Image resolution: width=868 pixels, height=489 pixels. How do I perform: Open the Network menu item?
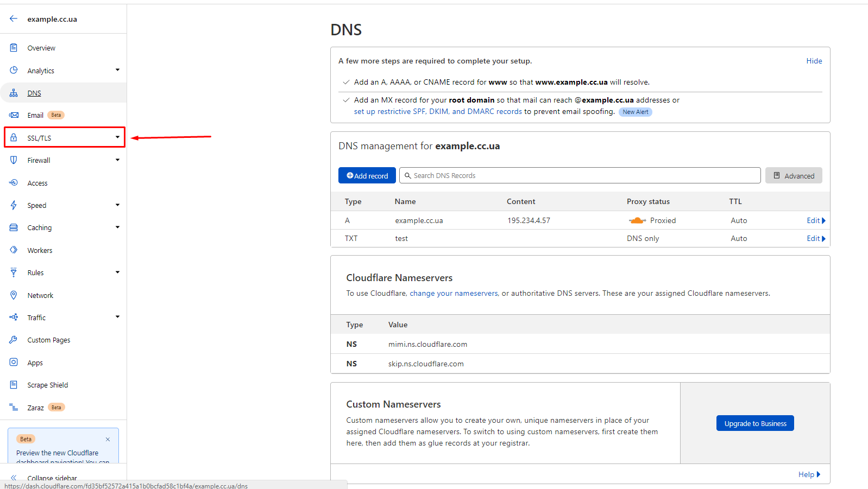tap(40, 295)
